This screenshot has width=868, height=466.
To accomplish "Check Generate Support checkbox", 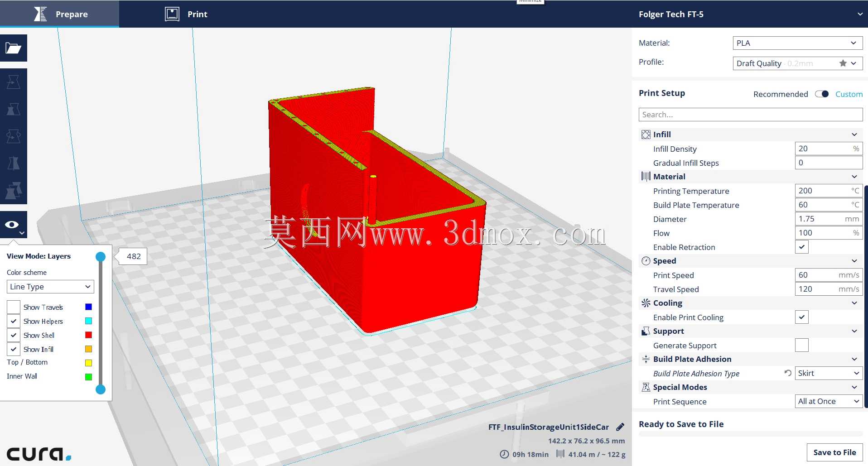I will 802,345.
